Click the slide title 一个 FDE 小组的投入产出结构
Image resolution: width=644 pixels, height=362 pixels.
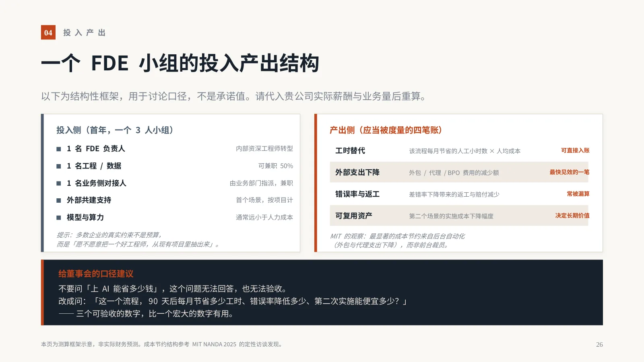[x=180, y=63]
